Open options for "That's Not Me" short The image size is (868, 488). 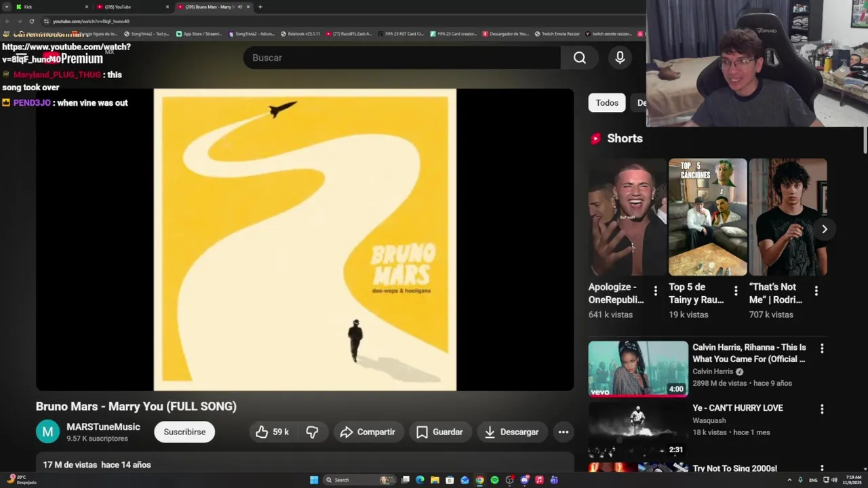click(816, 291)
